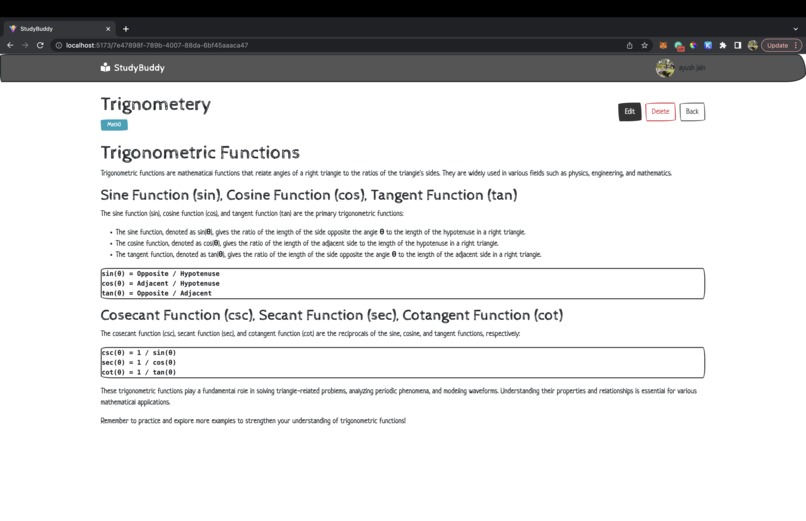The image size is (806, 521).
Task: Click the csc(θ) = 1 / sin(θ) line
Action: point(139,352)
